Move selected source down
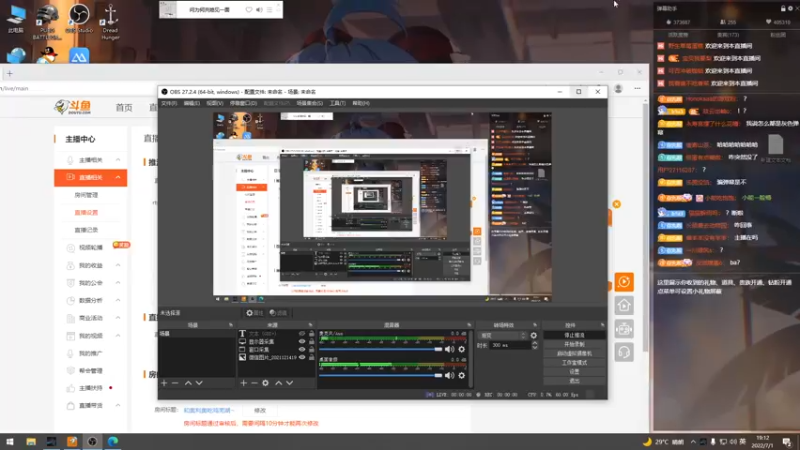The height and width of the screenshot is (450, 800). [289, 383]
